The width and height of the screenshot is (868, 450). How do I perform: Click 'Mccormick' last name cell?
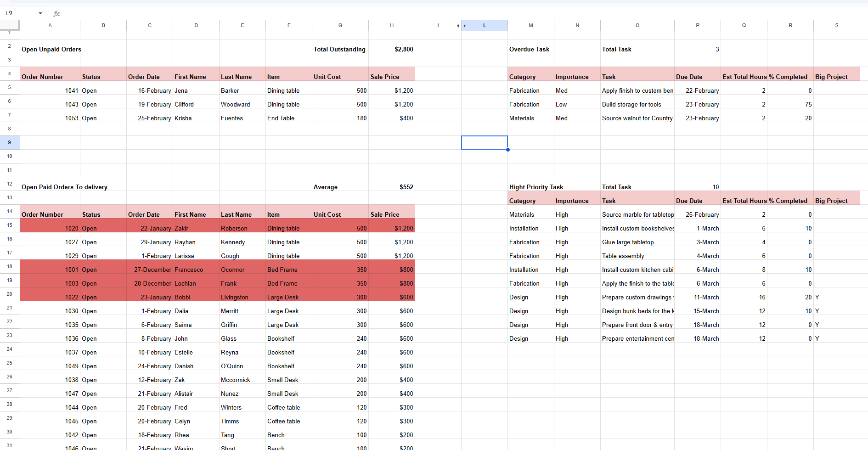pyautogui.click(x=242, y=377)
